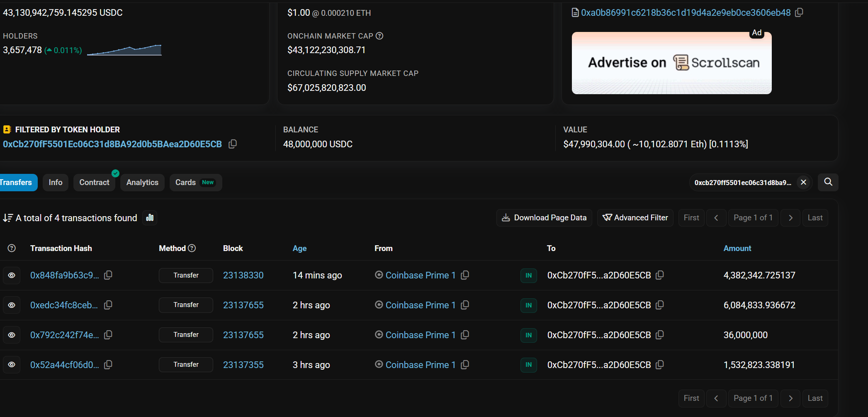Open the Contract tab

(94, 183)
